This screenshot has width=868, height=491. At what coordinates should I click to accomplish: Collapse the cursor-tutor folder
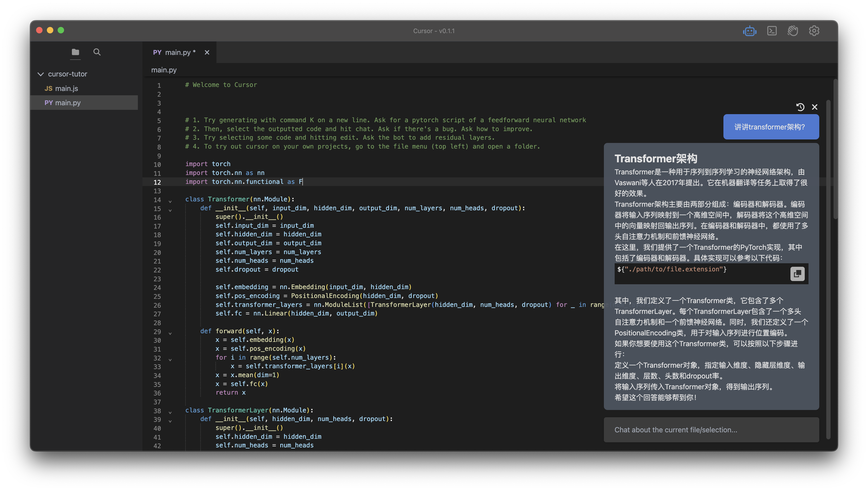[40, 74]
